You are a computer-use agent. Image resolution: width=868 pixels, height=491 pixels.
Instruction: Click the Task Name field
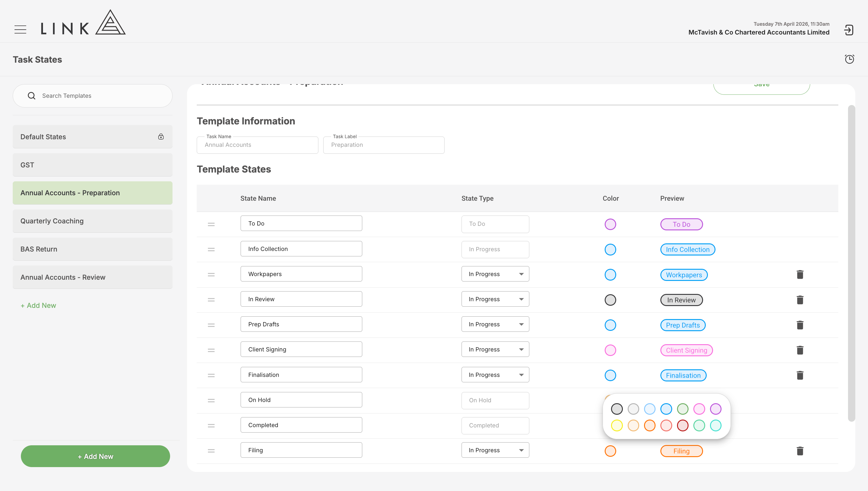pyautogui.click(x=257, y=145)
